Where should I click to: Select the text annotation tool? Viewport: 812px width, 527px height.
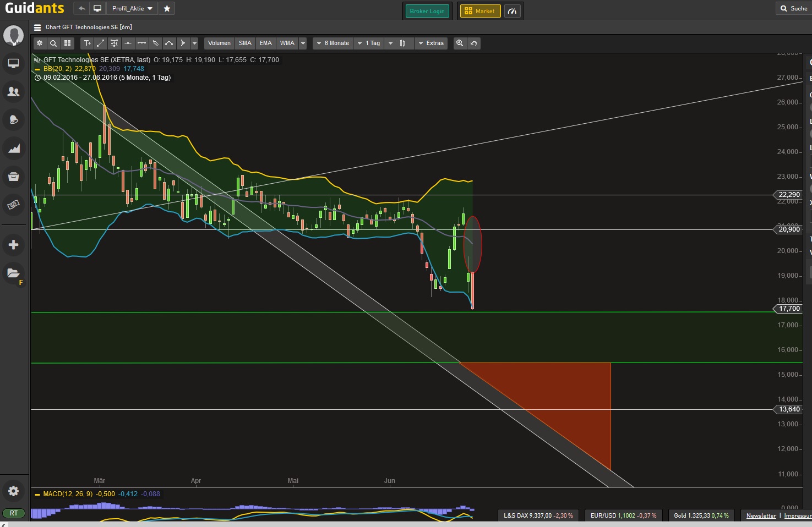[x=87, y=43]
